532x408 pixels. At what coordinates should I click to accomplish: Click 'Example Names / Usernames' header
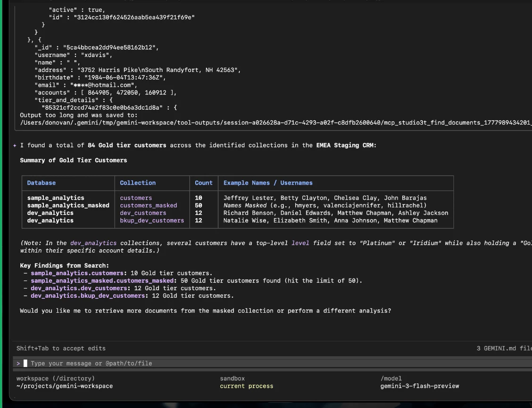268,183
